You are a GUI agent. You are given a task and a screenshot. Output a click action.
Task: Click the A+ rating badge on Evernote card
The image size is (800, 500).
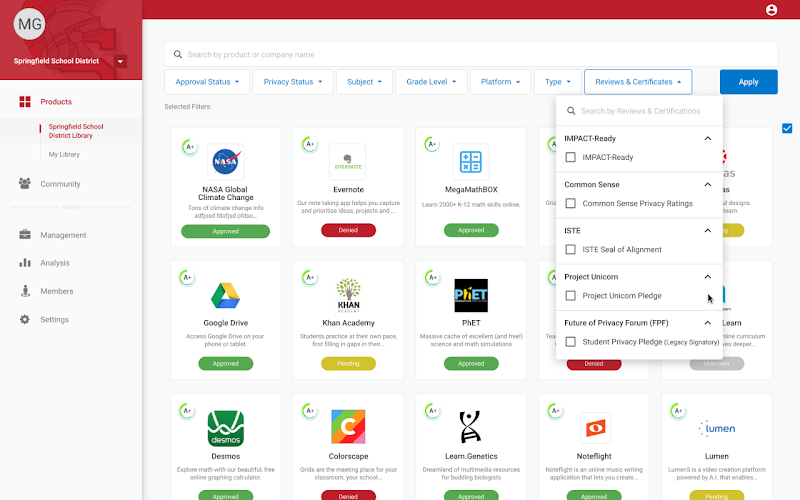(x=310, y=144)
